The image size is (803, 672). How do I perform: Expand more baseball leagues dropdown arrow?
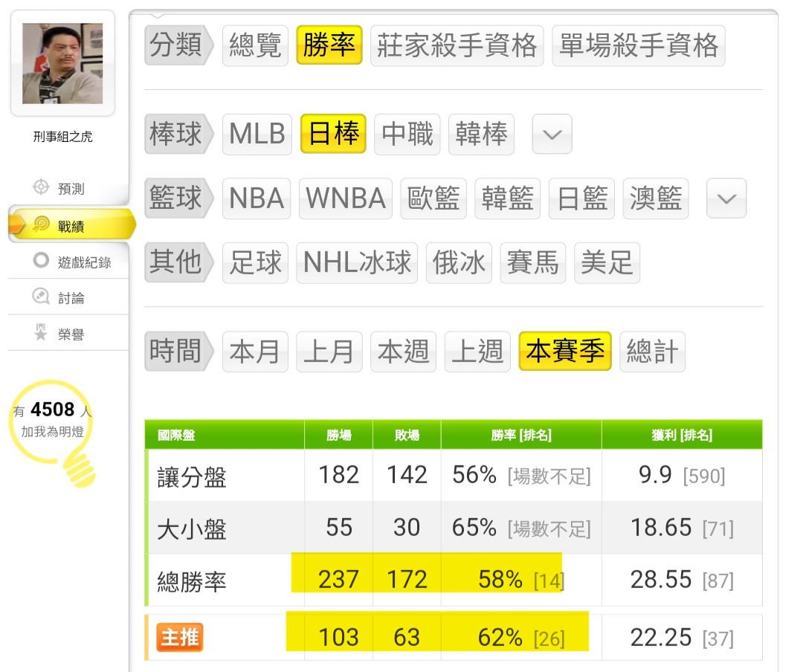[x=552, y=135]
